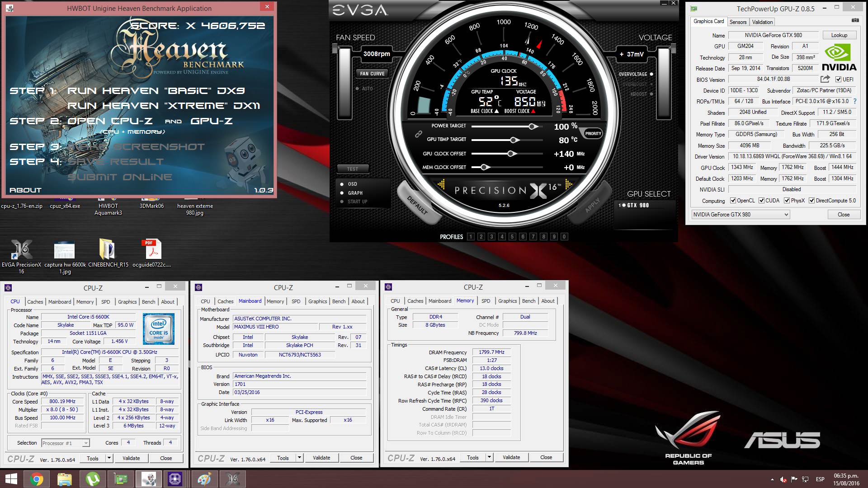Toggle CUDA checkbox in GPU-Z
The image size is (868, 488).
point(762,201)
